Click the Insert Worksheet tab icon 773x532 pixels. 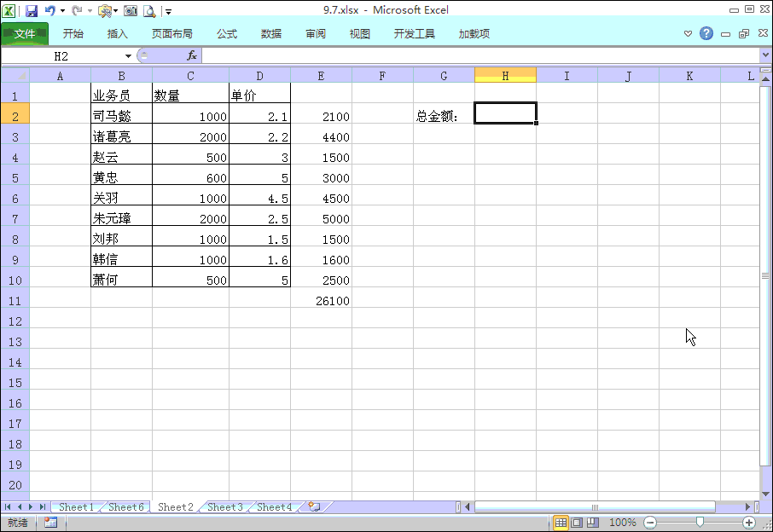tap(314, 506)
